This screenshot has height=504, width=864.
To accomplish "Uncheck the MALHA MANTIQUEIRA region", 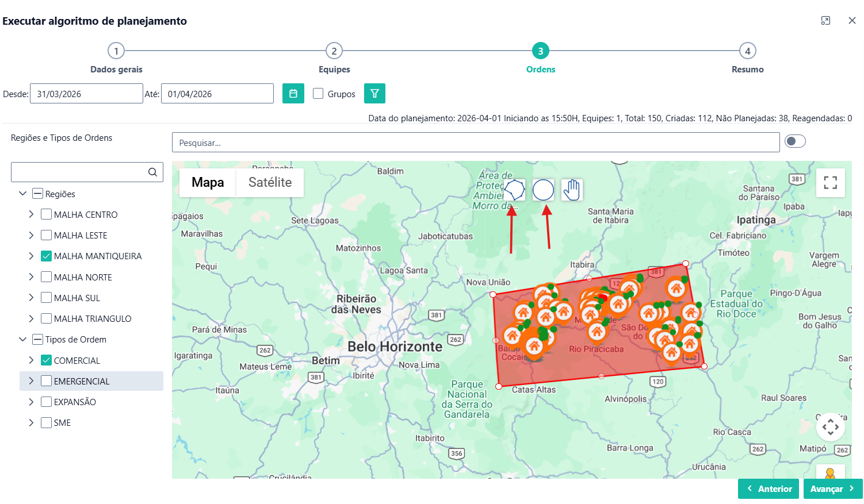I will point(47,256).
